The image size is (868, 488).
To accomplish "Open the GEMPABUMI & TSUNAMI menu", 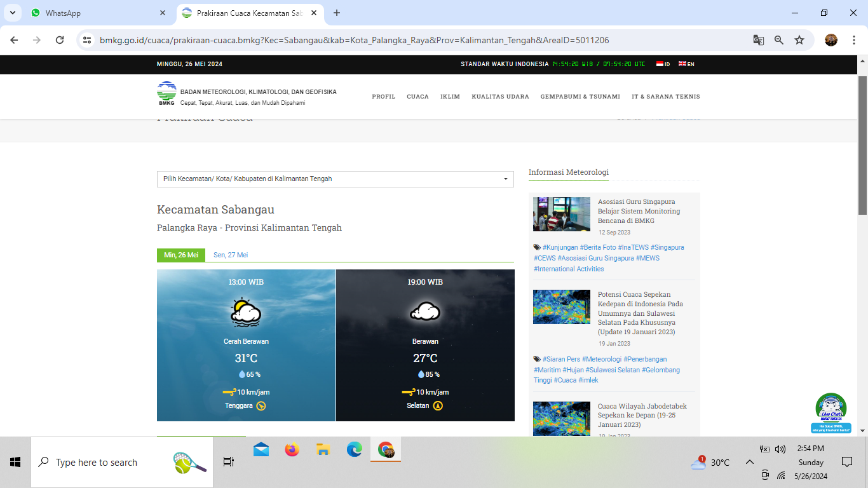I will (580, 97).
